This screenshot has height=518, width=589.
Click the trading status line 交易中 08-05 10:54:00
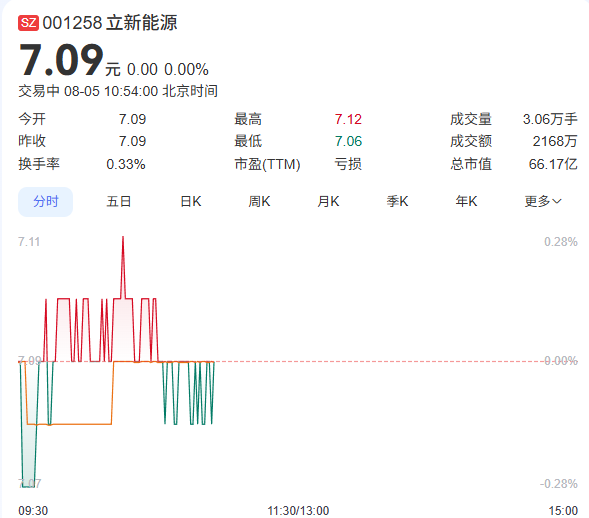(x=118, y=91)
